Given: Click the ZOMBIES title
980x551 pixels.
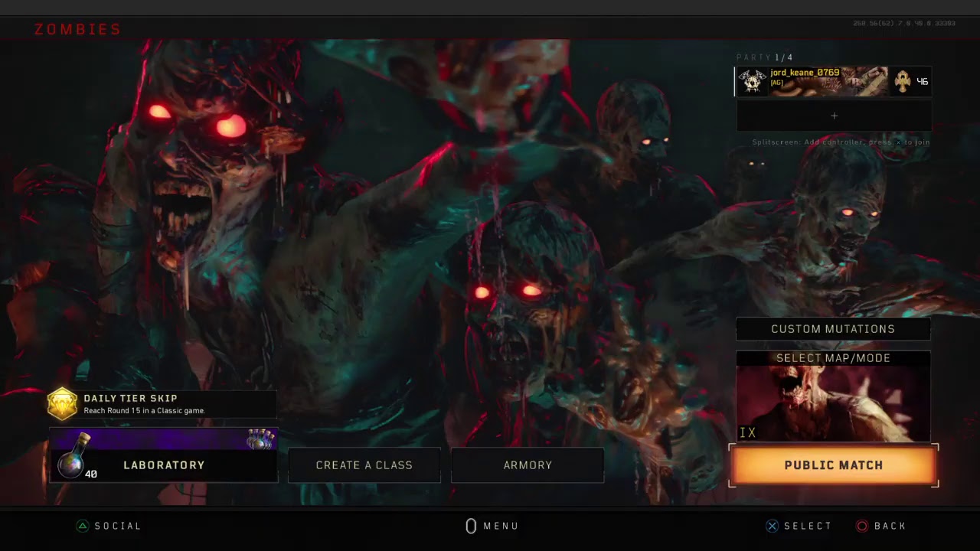Looking at the screenshot, I should 78,29.
